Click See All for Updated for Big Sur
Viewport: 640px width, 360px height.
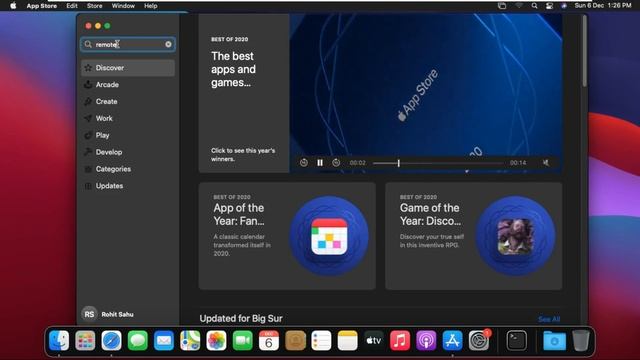549,319
